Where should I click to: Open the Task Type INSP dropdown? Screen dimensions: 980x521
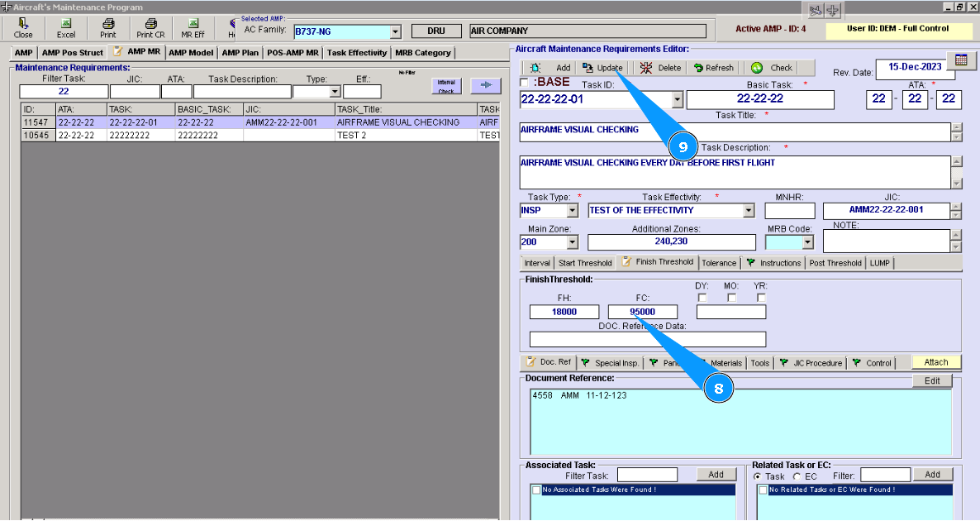[x=573, y=211]
